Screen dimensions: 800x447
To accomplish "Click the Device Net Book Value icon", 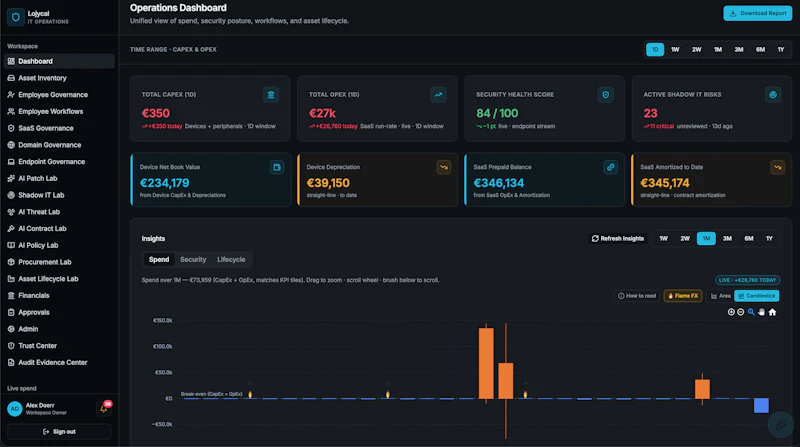I will click(x=277, y=167).
